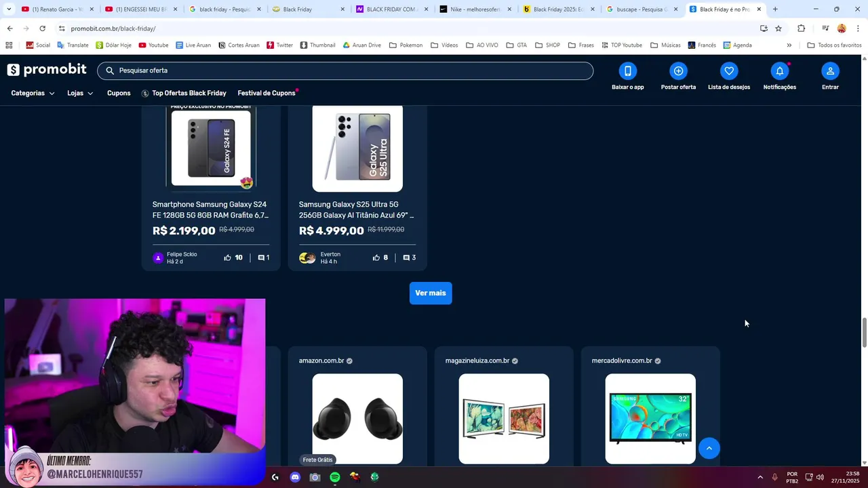This screenshot has height=488, width=868.
Task: Open Galaxy S25 Ultra product image
Action: [357, 148]
